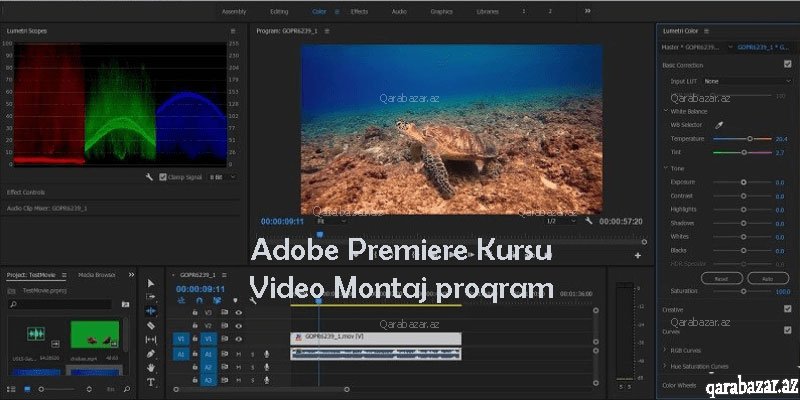Open Lumetri Scopes wrench settings
800x400 pixels.
[149, 177]
